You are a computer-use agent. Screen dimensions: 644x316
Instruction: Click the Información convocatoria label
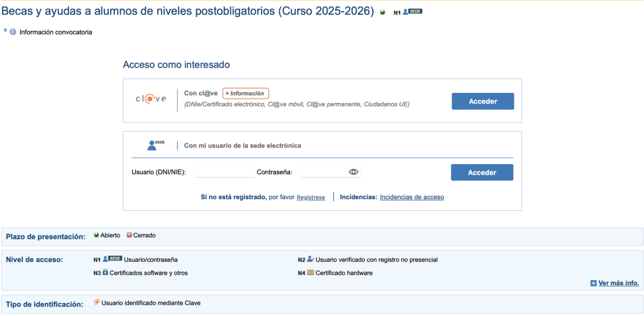click(x=56, y=32)
